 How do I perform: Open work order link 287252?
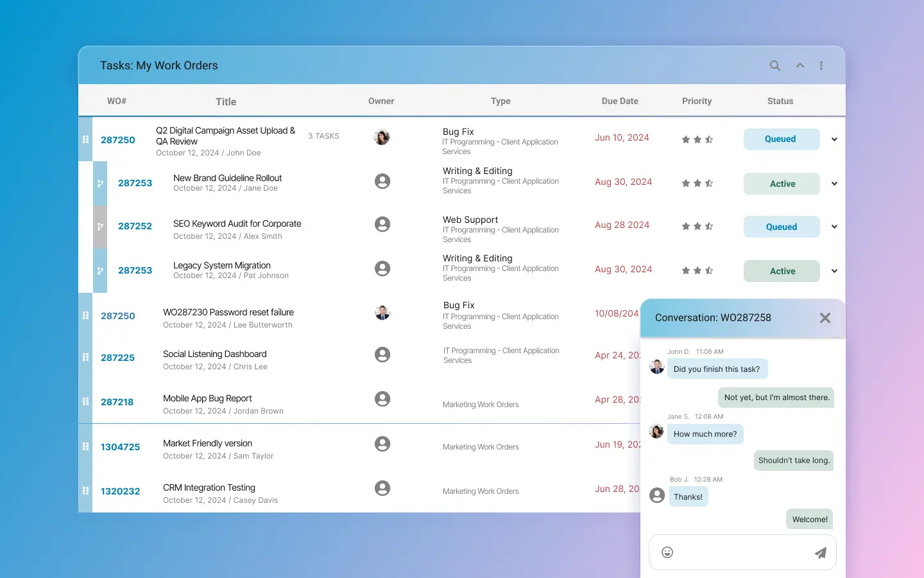pos(135,226)
